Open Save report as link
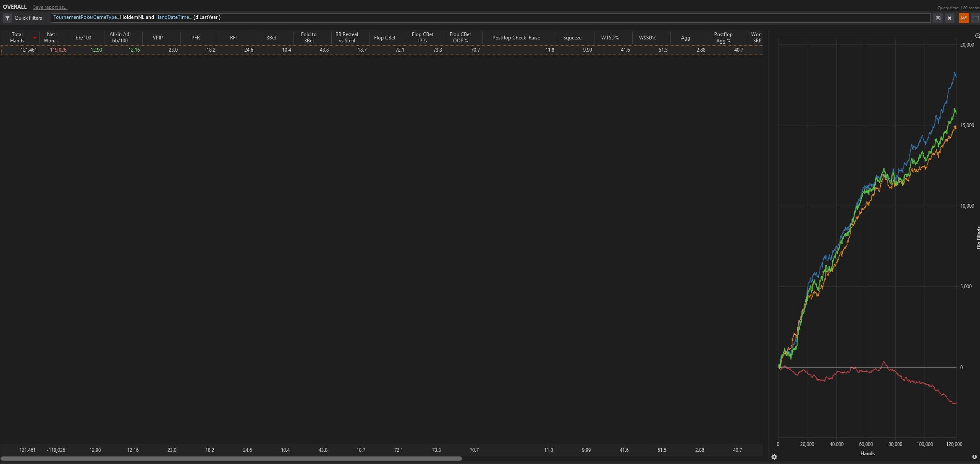The image size is (980, 464). [50, 7]
